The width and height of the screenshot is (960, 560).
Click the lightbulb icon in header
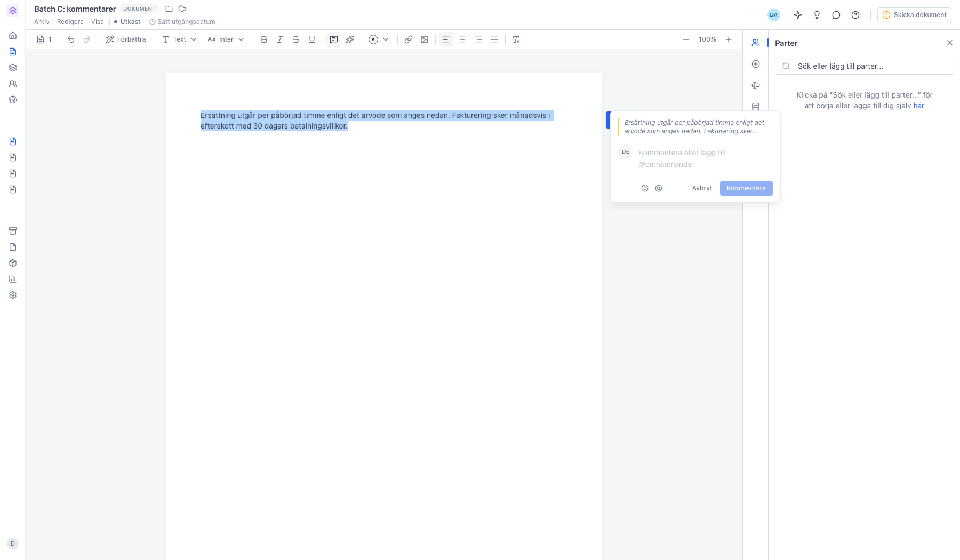click(x=817, y=15)
